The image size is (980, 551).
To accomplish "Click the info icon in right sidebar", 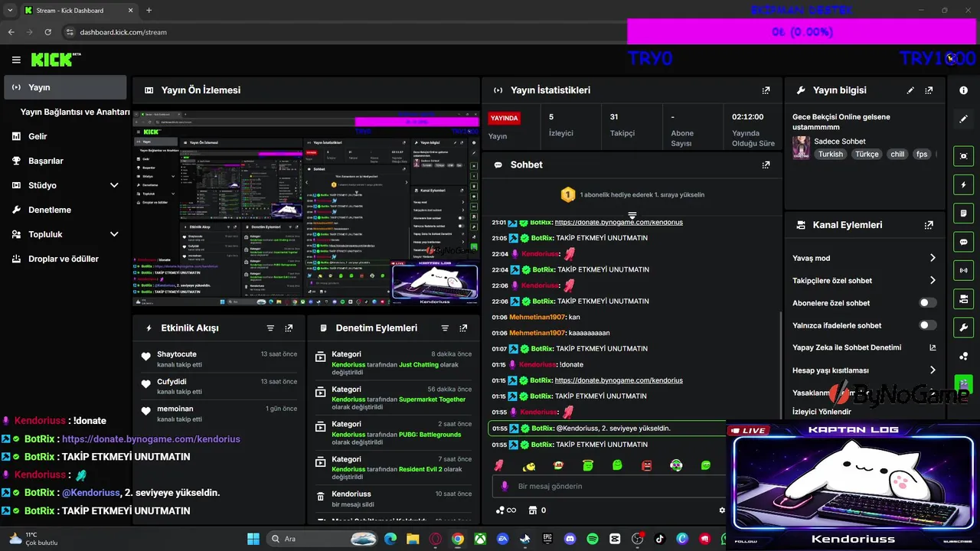I will 964,90.
